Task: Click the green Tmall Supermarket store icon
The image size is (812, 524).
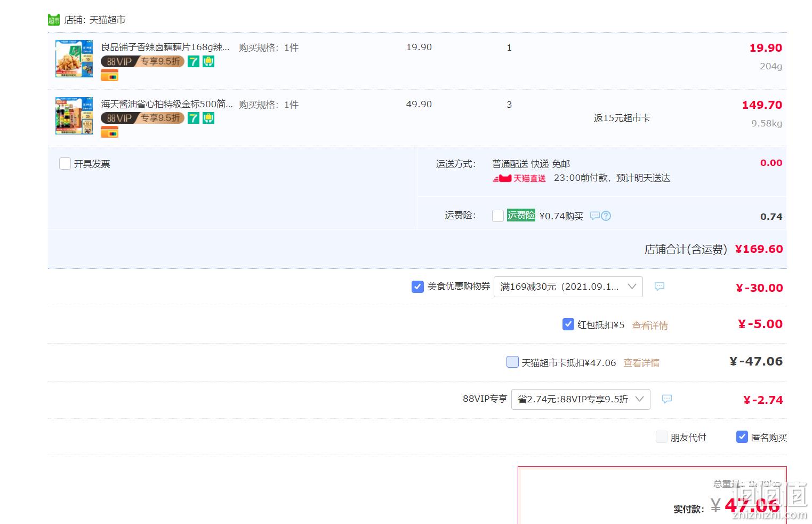Action: (x=54, y=20)
